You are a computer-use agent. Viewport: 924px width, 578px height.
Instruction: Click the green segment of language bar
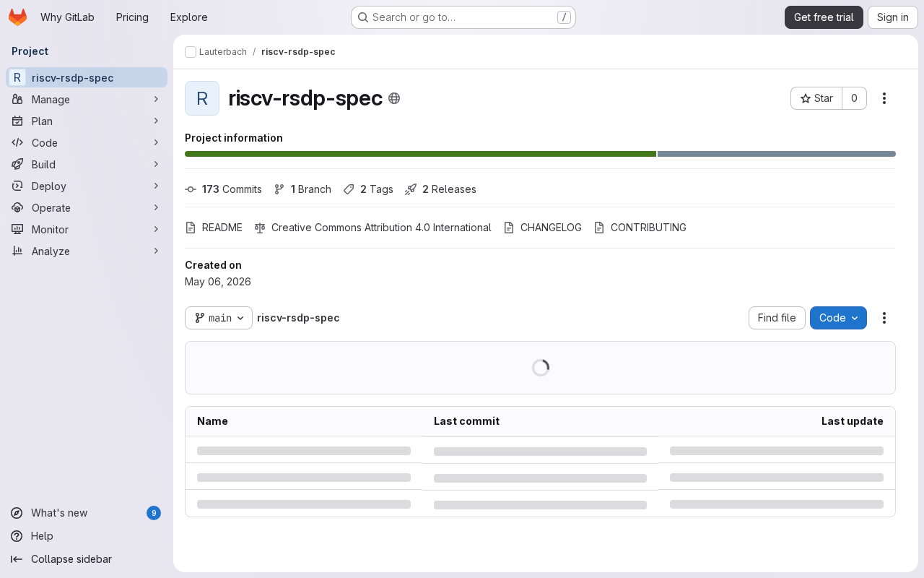(x=420, y=154)
